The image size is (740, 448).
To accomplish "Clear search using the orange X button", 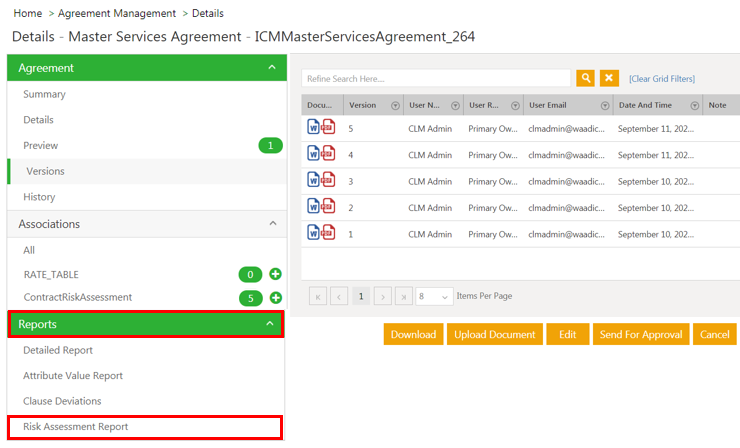I will [x=609, y=78].
